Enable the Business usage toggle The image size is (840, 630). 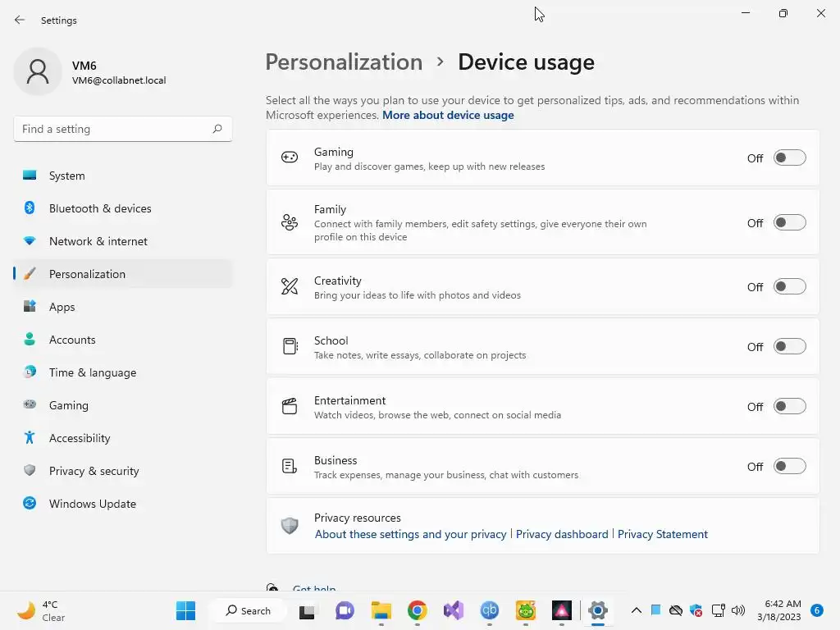click(x=789, y=467)
